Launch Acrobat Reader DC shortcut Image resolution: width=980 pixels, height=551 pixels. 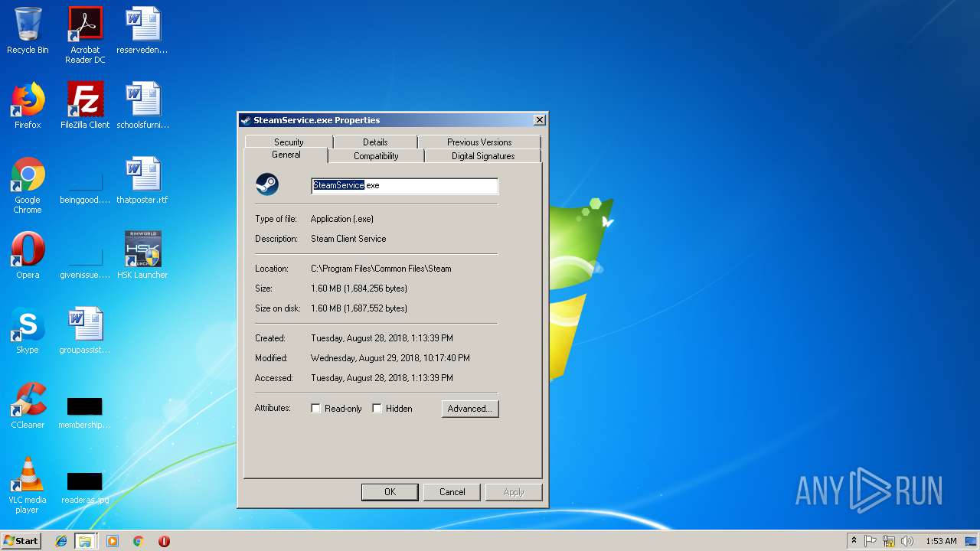pyautogui.click(x=85, y=35)
